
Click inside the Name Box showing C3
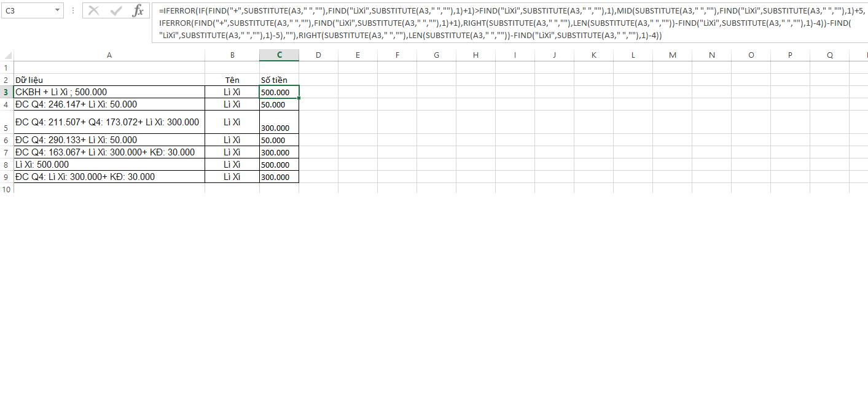28,10
